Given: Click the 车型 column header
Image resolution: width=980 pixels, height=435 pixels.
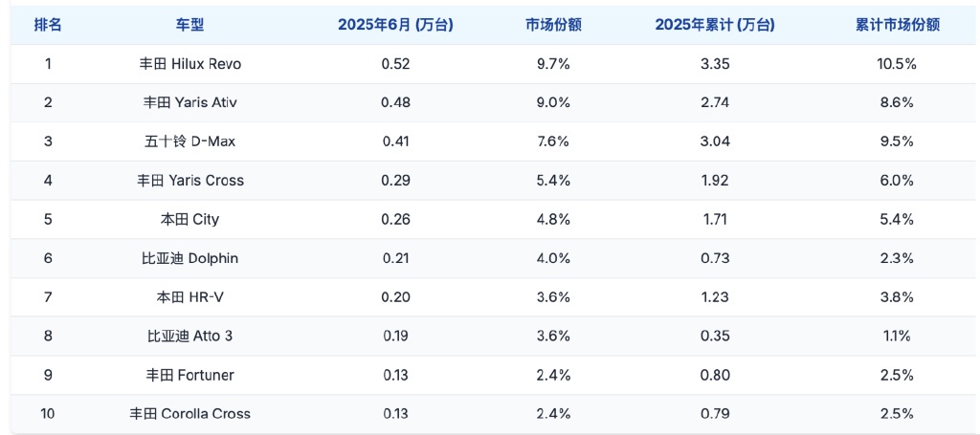Looking at the screenshot, I should (189, 26).
